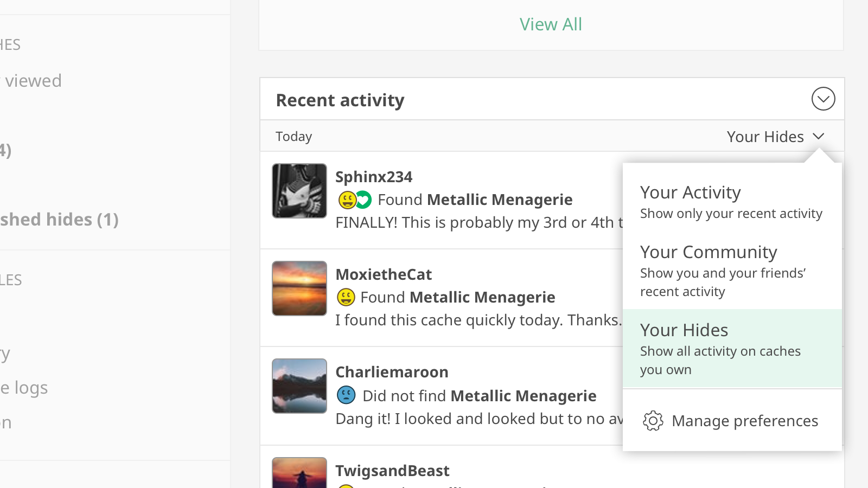The image size is (868, 488).
Task: Open the TwigsandBeast username link
Action: coord(392,471)
